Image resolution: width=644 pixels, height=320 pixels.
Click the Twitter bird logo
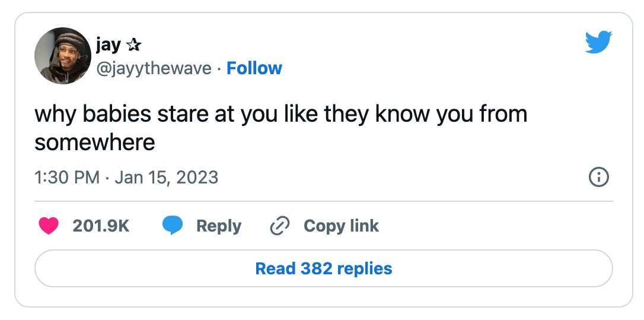pos(598,42)
